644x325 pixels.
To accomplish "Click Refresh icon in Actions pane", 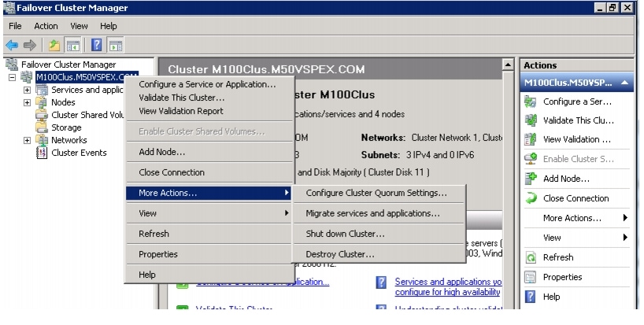I will click(531, 257).
